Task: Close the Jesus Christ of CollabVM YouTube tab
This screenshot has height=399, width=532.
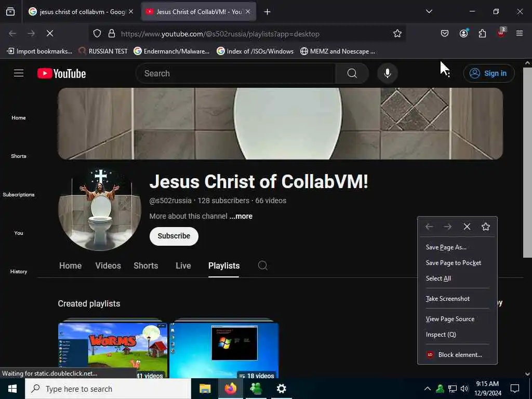Action: tap(248, 12)
